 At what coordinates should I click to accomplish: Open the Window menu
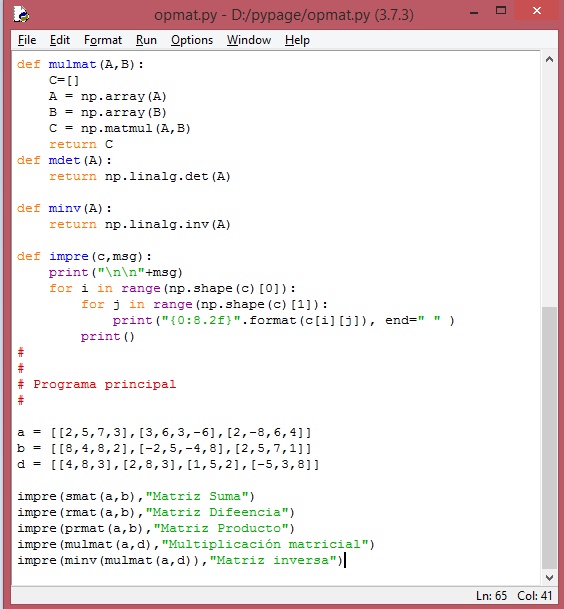tap(249, 40)
